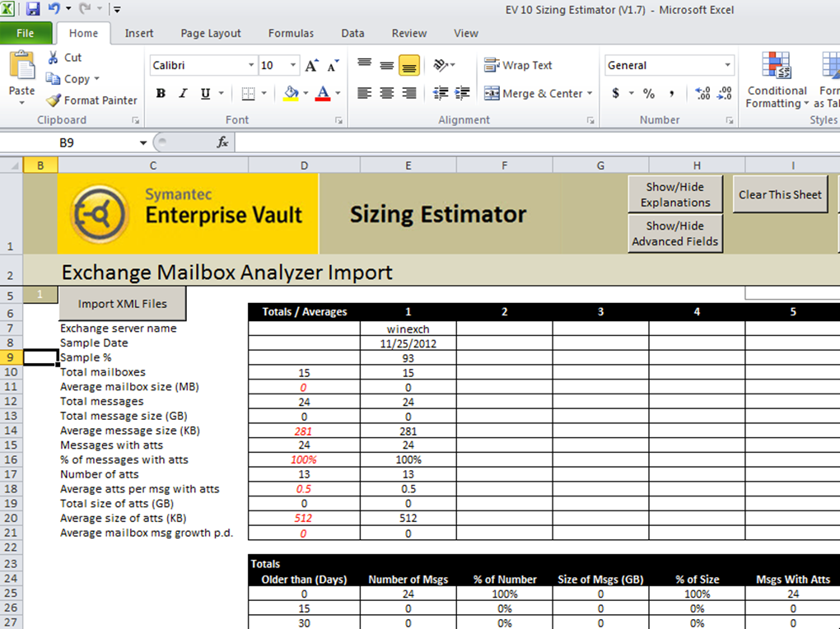Toggle Italic formatting
Image resolution: width=840 pixels, height=629 pixels.
(x=183, y=93)
